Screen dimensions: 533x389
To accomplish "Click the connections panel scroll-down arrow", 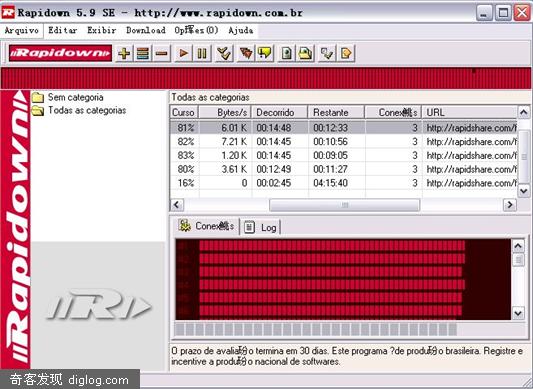I will click(x=518, y=313).
